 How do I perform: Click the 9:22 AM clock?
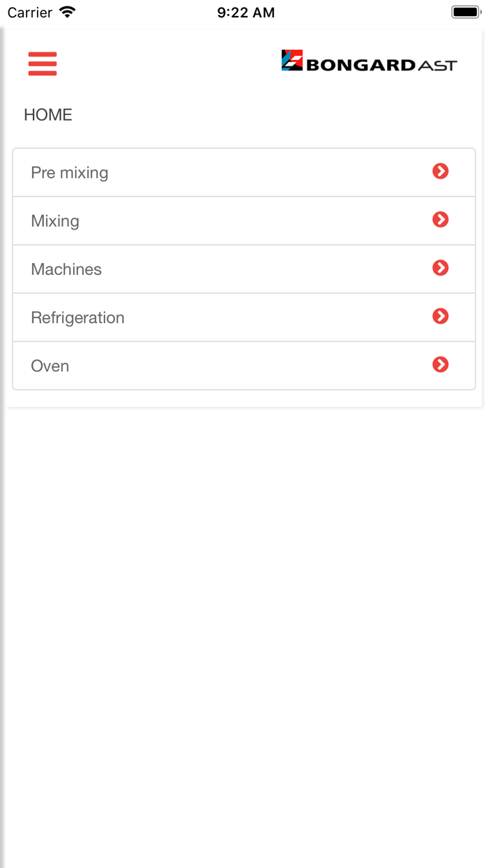click(245, 13)
